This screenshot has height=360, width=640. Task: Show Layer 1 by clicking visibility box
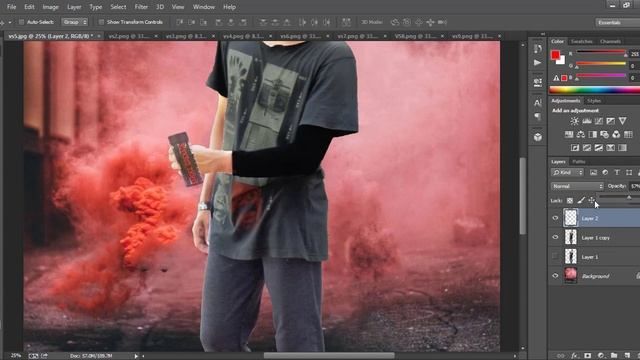(555, 256)
